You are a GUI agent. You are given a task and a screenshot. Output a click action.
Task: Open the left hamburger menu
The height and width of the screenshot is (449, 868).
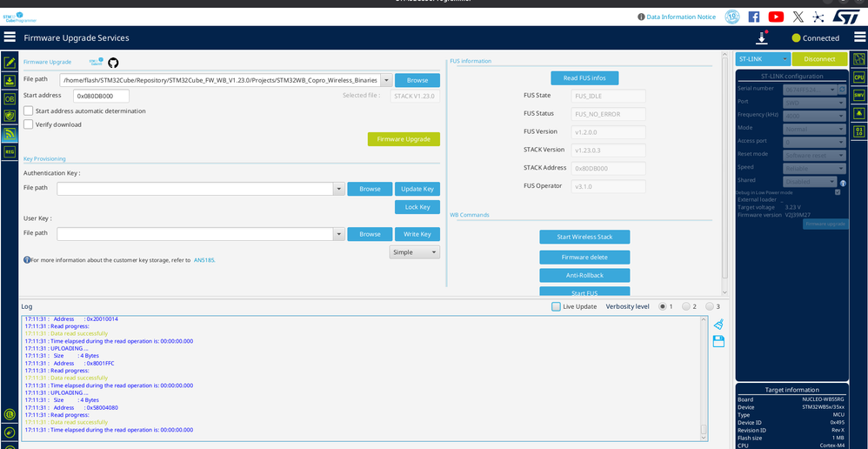[x=10, y=37]
